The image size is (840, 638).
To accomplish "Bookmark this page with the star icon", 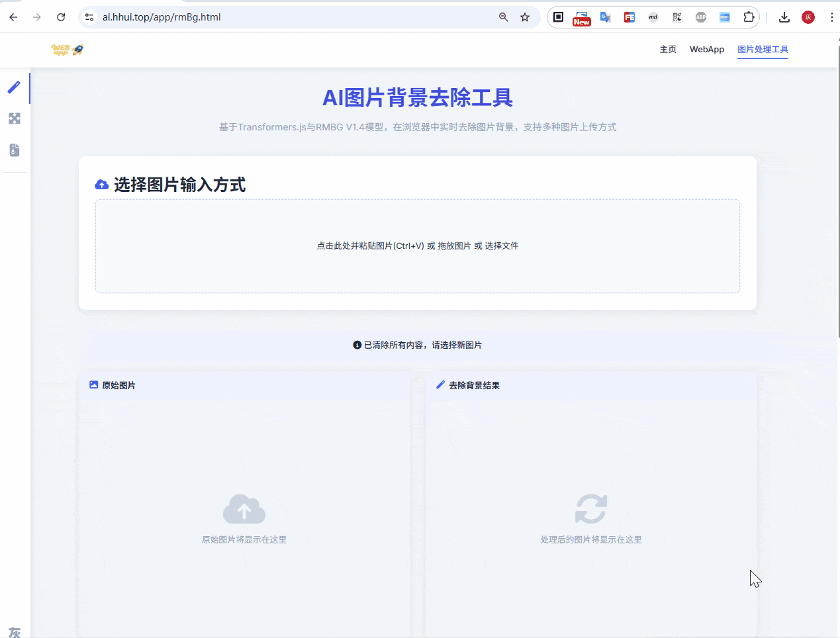I will point(525,17).
